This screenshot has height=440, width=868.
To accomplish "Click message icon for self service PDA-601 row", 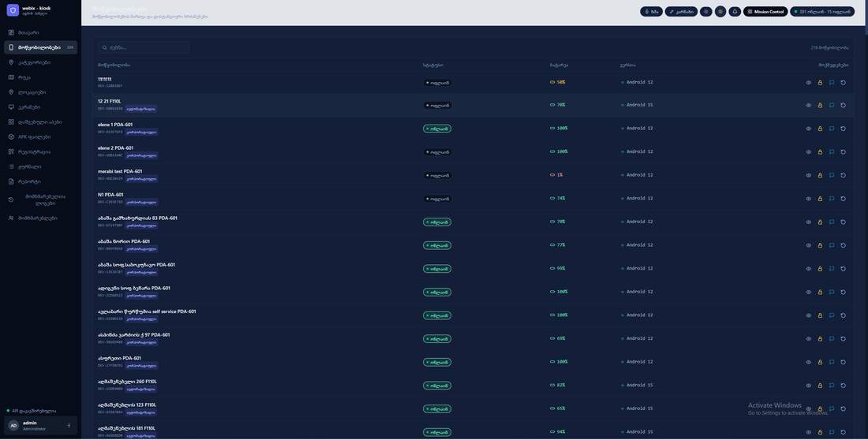I will coord(832,315).
